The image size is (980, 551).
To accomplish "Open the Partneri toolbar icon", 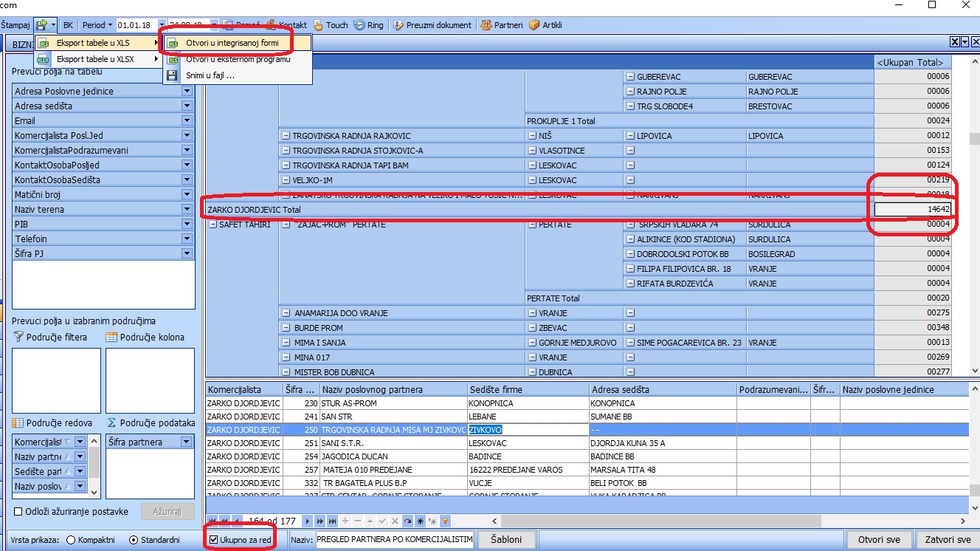I will point(486,25).
